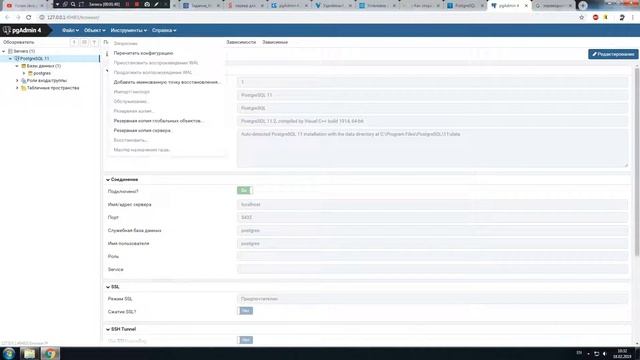
Task: Click the red stop button in recorder bar
Action: 137,4
